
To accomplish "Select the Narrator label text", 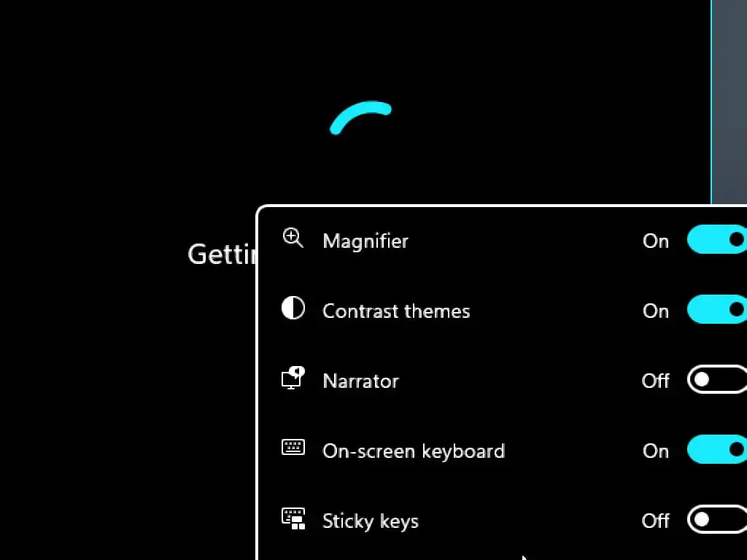I will coord(360,381).
